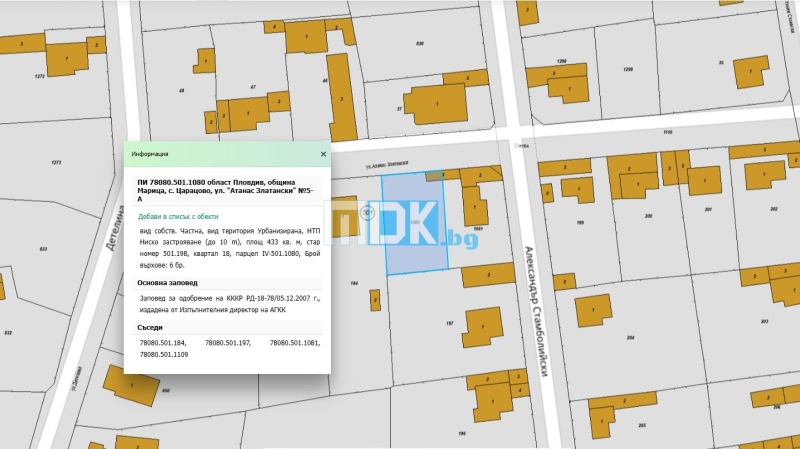This screenshot has width=800, height=449.
Task: Click the 'Основна заповед' section header
Action: 173,283
